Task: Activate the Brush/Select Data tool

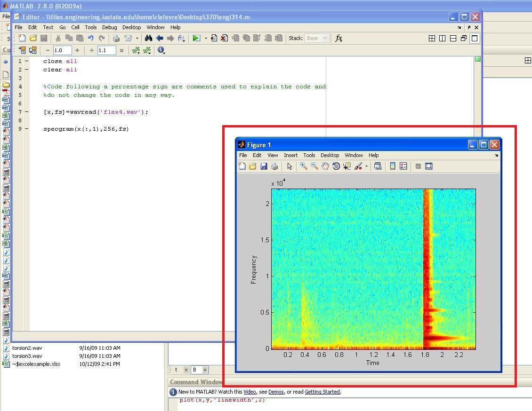Action: [x=359, y=166]
